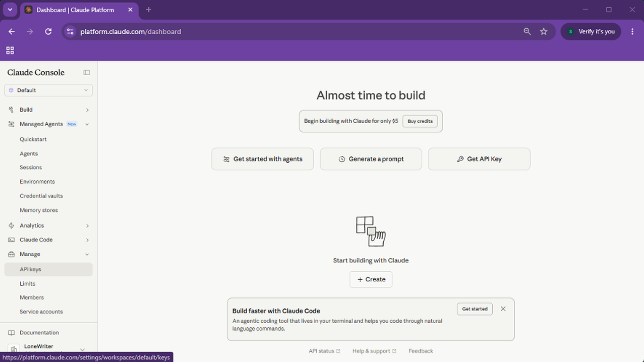Viewport: 644px width, 362px height.
Task: Click 'Build faster with Claude Code' heading
Action: (276, 311)
